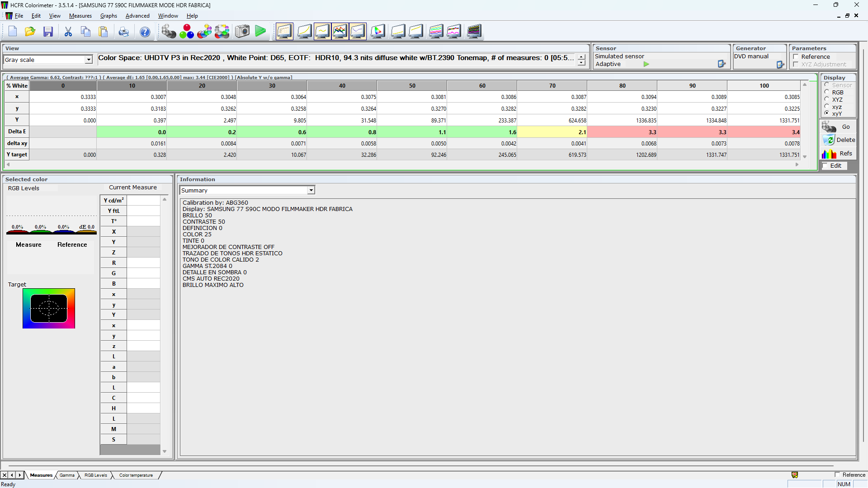Screen dimensions: 868x488
Task: Open the Gray scale view dropdown
Action: click(x=89, y=60)
